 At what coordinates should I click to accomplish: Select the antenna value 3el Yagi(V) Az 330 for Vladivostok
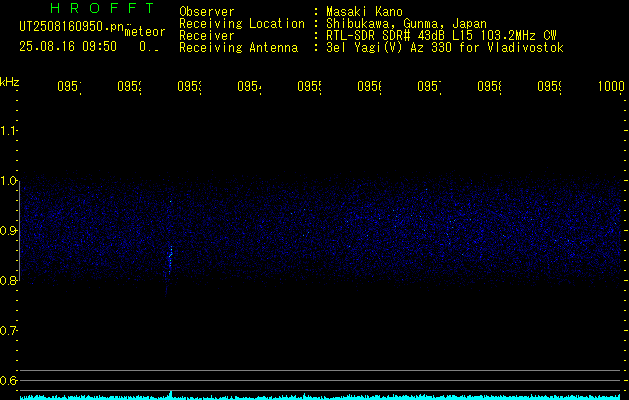(445, 48)
